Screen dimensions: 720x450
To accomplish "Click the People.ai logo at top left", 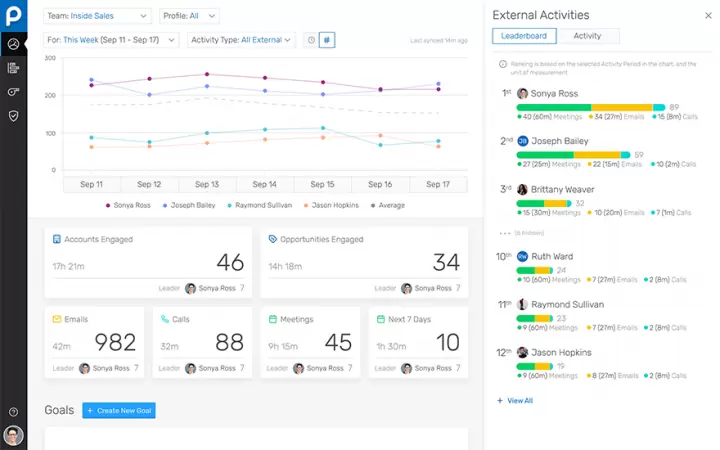I will click(13, 14).
